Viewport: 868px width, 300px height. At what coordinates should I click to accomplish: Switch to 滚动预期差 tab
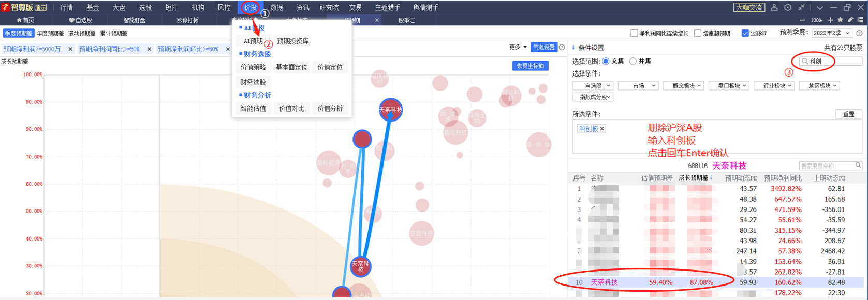82,34
